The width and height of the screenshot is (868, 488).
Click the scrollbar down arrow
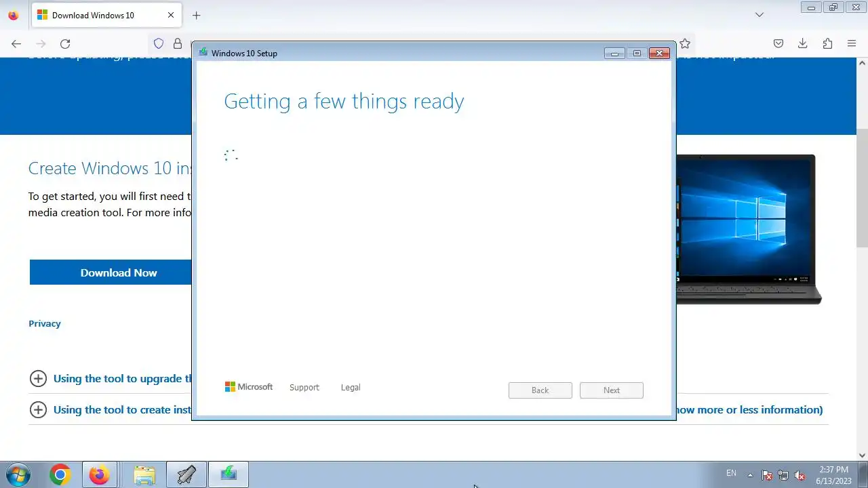863,455
